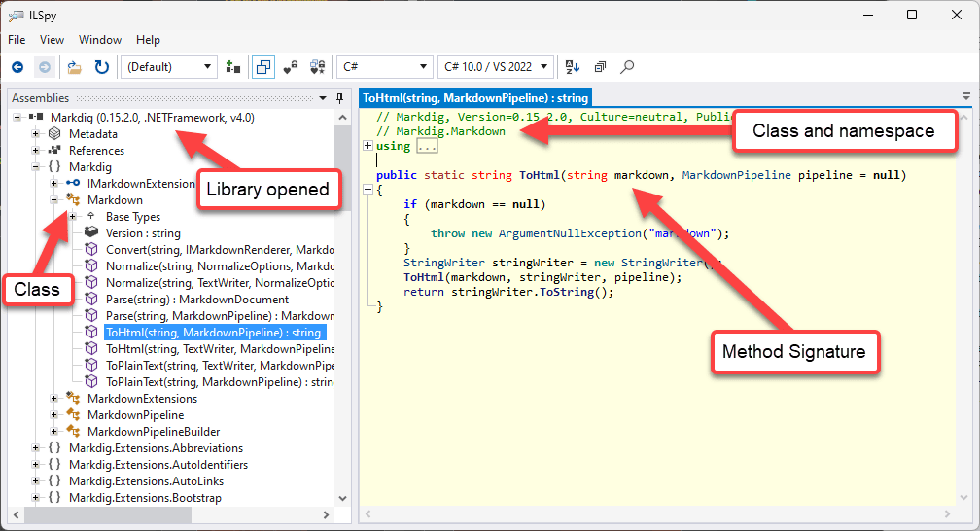980x531 pixels.
Task: Click the Open assembly folder icon
Action: pos(74,67)
